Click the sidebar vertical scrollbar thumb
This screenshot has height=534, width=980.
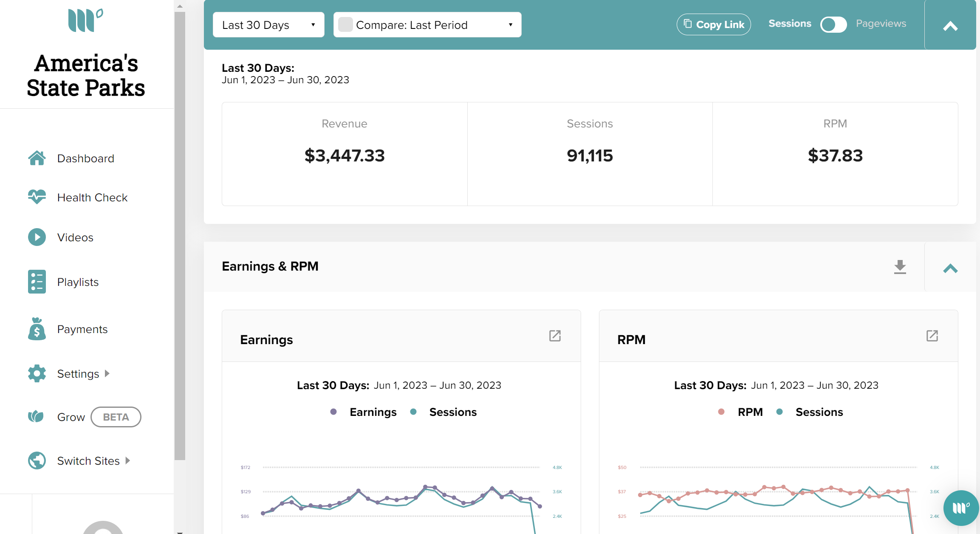click(180, 236)
